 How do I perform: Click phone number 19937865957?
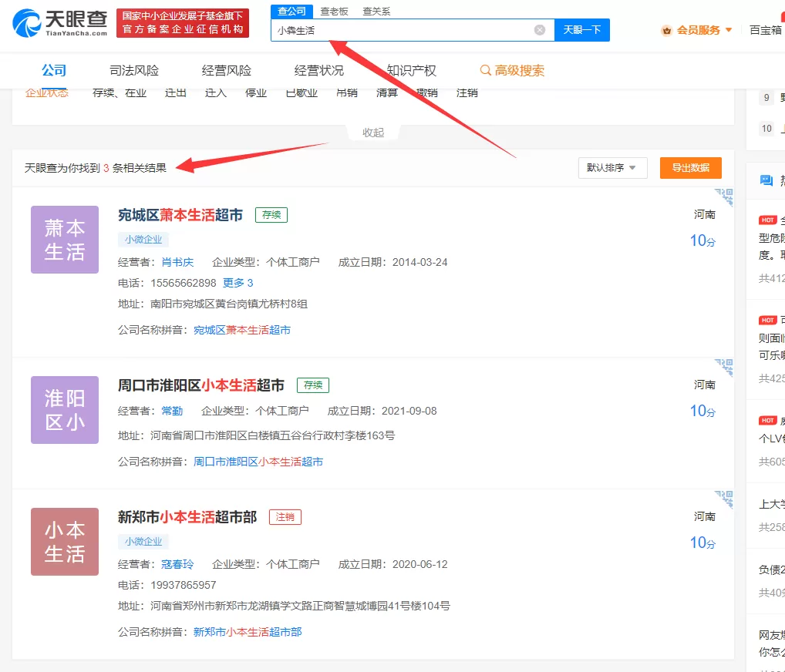(184, 586)
